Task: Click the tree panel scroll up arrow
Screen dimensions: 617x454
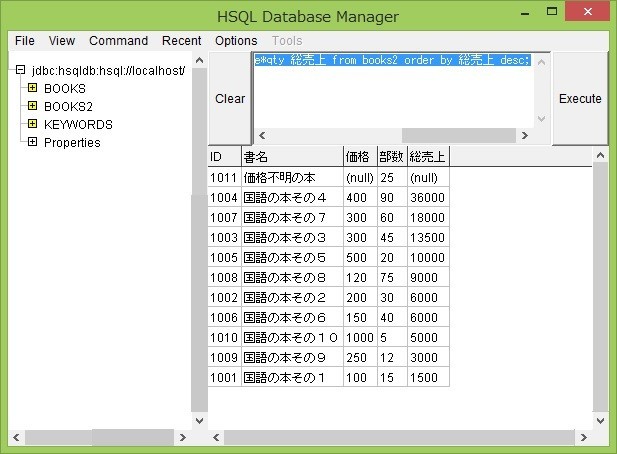Action: tap(200, 60)
